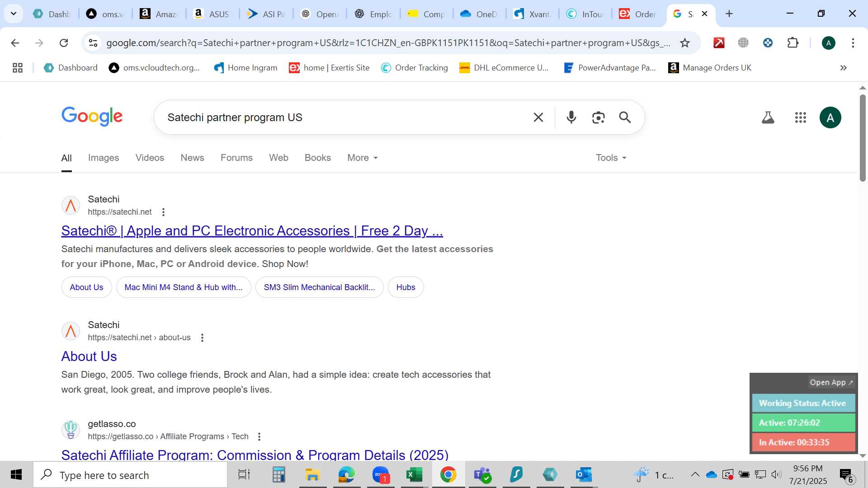
Task: Click the magnifying glass search button
Action: (x=625, y=117)
